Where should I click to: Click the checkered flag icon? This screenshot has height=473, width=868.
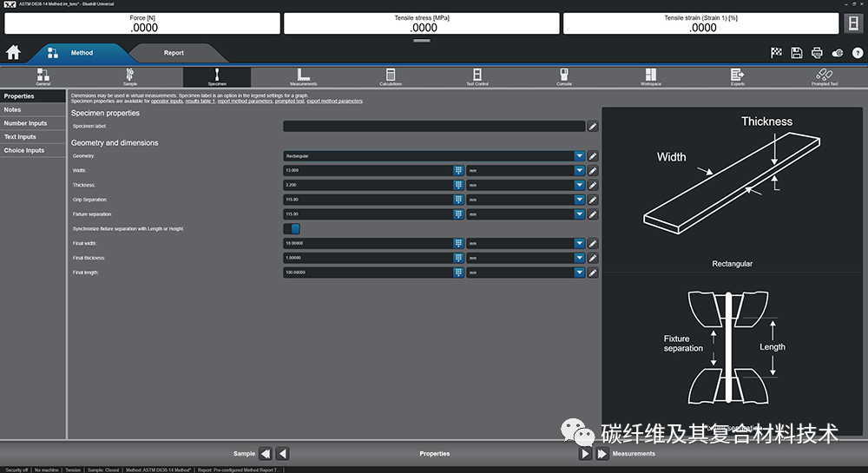pos(776,53)
